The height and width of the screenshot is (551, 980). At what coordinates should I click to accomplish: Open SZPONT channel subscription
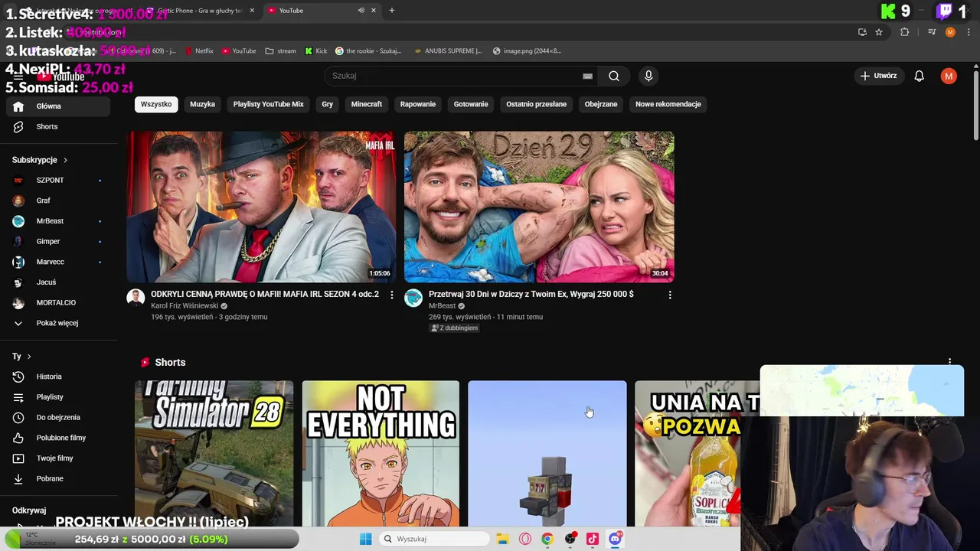[x=58, y=180]
